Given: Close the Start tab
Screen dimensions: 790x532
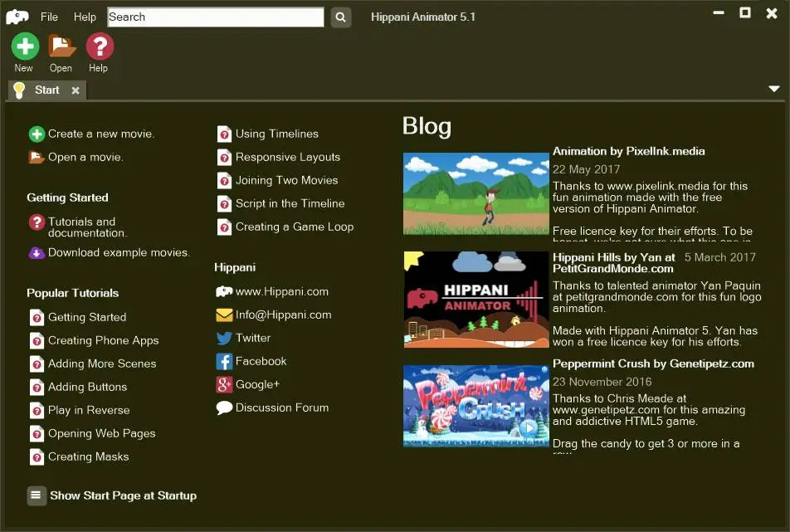Looking at the screenshot, I should point(75,90).
